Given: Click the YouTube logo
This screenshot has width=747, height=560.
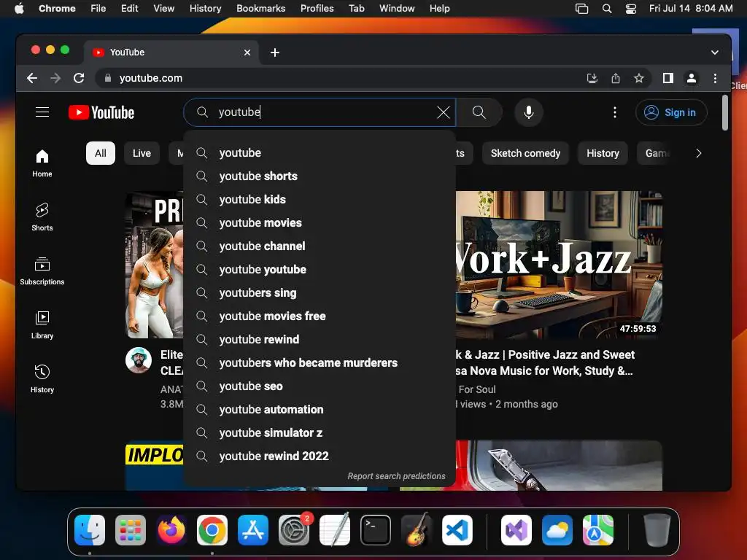Looking at the screenshot, I should click(x=101, y=112).
